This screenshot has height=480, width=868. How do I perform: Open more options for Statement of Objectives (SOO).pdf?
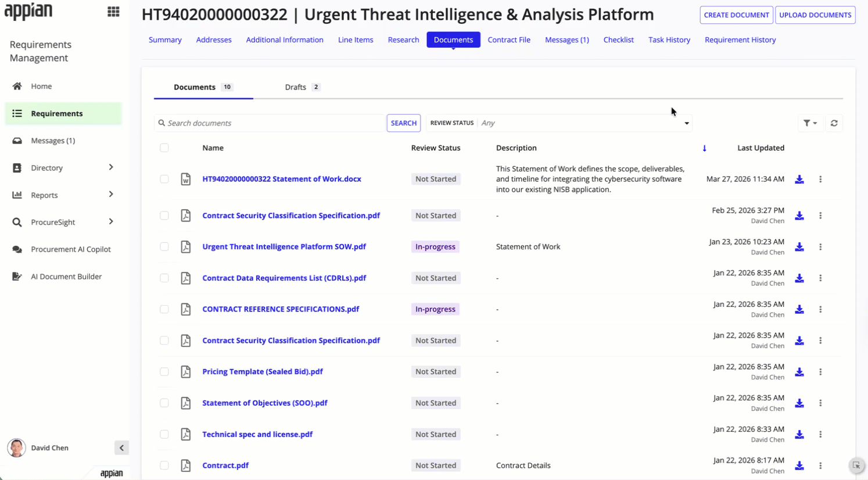pyautogui.click(x=820, y=403)
